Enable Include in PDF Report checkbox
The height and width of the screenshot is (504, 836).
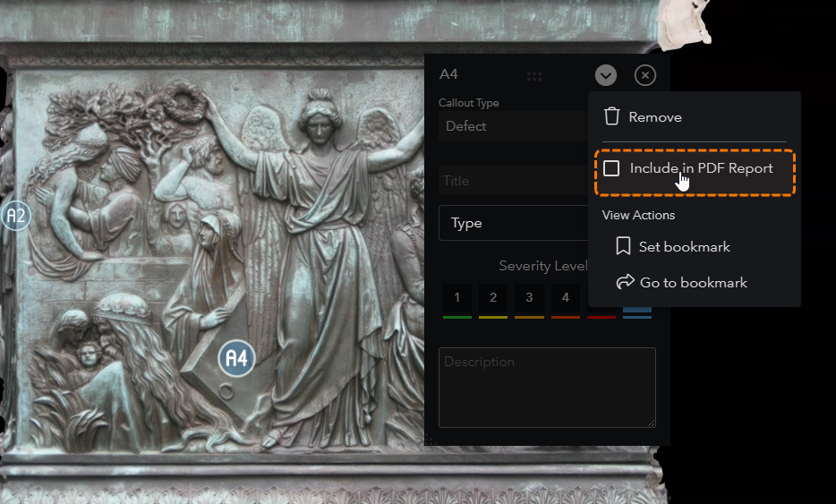coord(611,168)
